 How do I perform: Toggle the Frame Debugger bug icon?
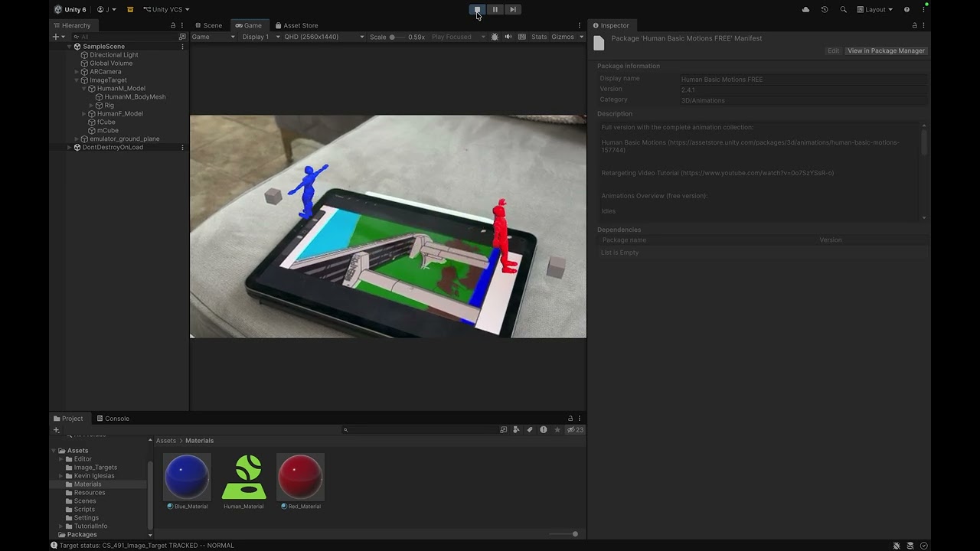(x=495, y=37)
